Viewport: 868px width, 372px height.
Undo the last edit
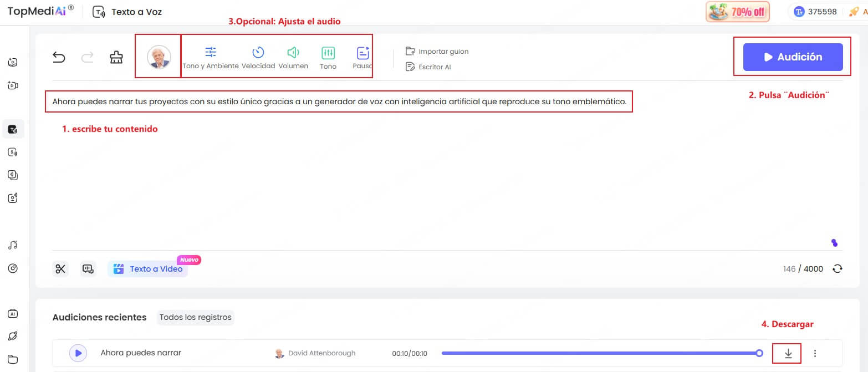(59, 57)
